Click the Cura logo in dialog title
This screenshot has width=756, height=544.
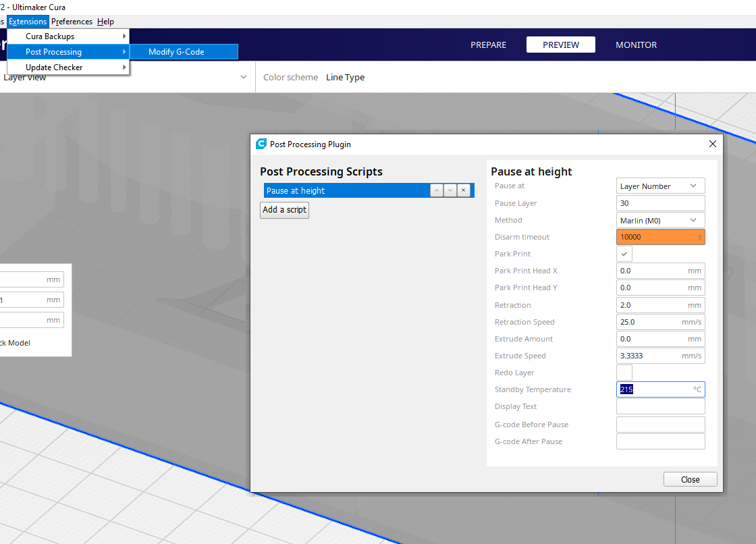click(x=261, y=144)
